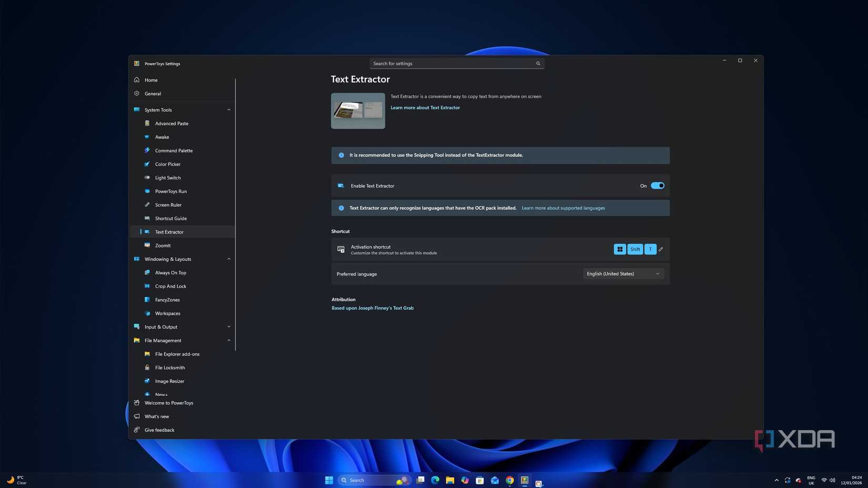Open Wi-Fi network icon in tray
Image resolution: width=868 pixels, height=488 pixels.
click(824, 480)
